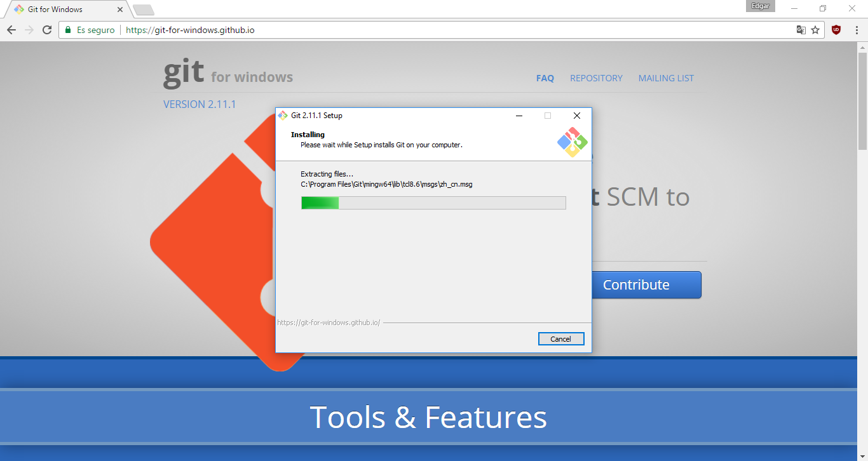Bookmark the page with star icon
The width and height of the screenshot is (868, 461).
(x=815, y=30)
